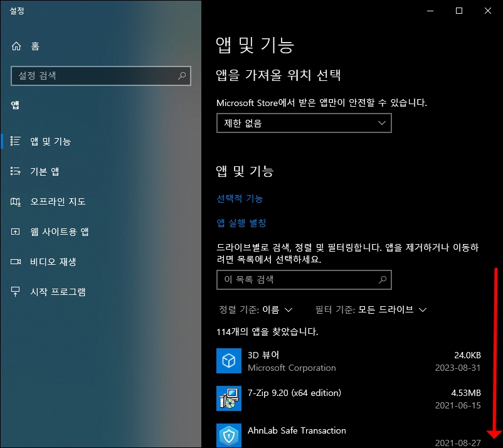Click the 7-Zip 9.20 installer icon
The image size is (503, 448).
229,398
